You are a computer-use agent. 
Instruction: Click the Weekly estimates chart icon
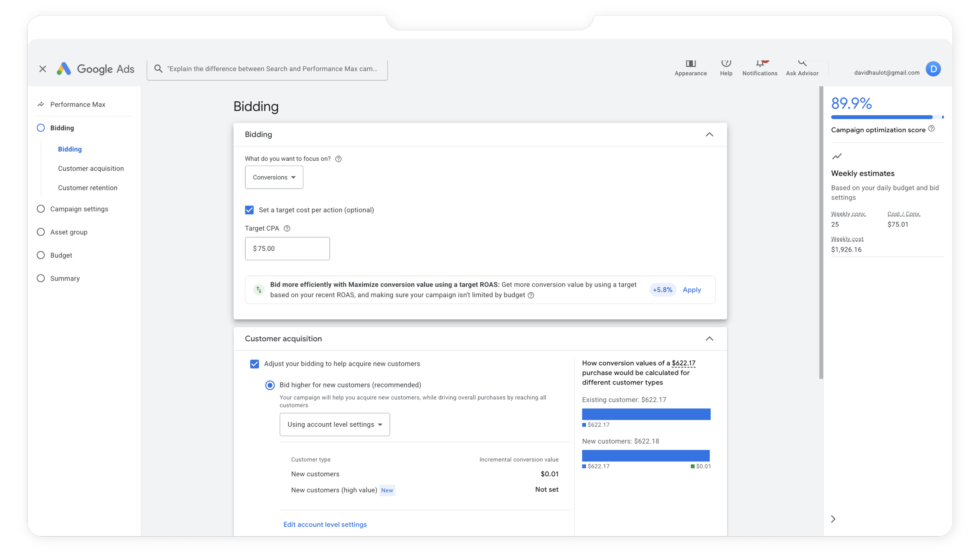pyautogui.click(x=837, y=157)
